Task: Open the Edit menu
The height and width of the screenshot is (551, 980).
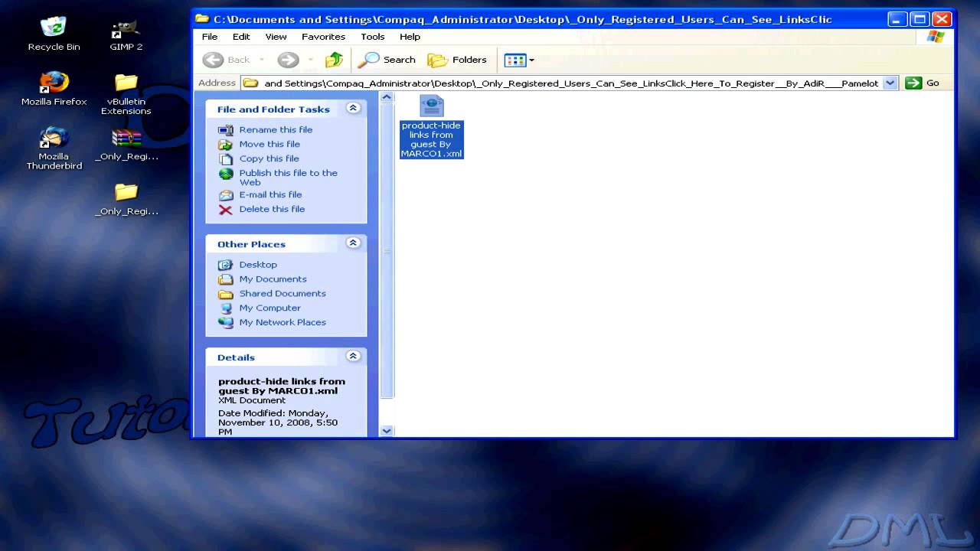Action: click(x=241, y=36)
